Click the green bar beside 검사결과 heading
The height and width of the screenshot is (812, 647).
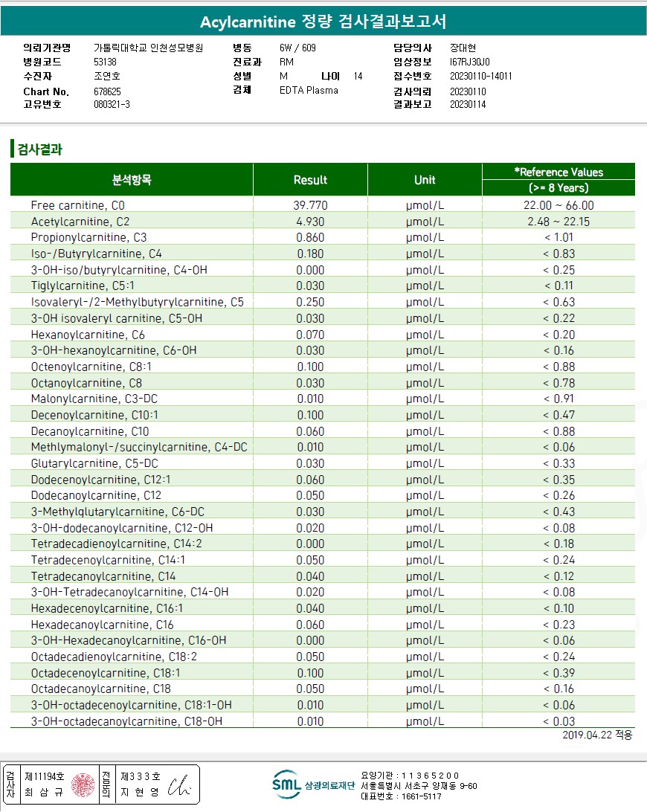[x=12, y=149]
